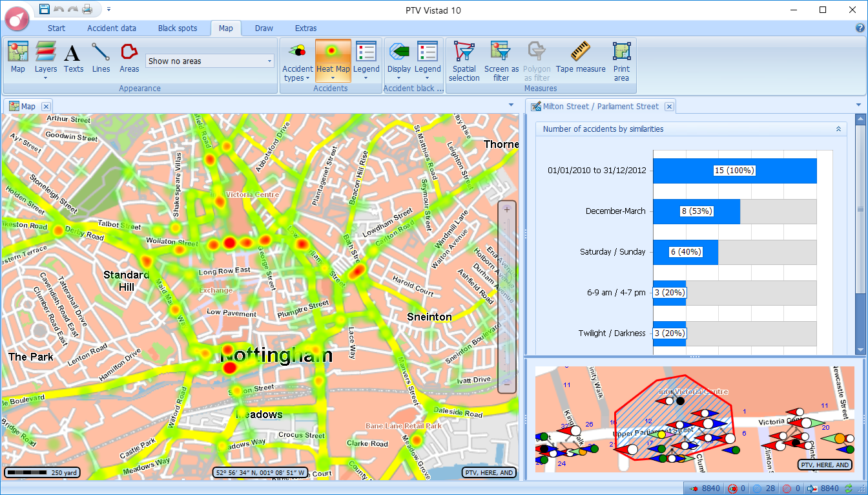868x495 pixels.
Task: Open the quick access toolbar customize arrow
Action: click(108, 9)
